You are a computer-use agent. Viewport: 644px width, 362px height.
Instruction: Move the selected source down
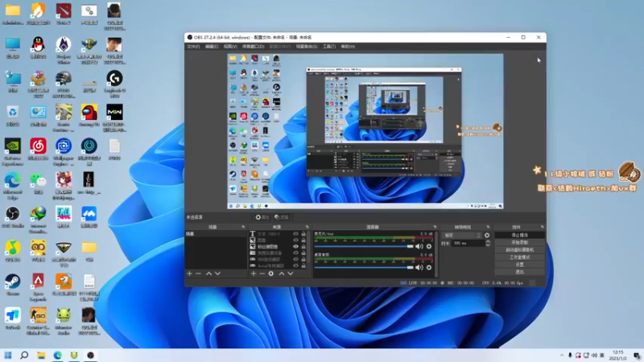pos(291,274)
